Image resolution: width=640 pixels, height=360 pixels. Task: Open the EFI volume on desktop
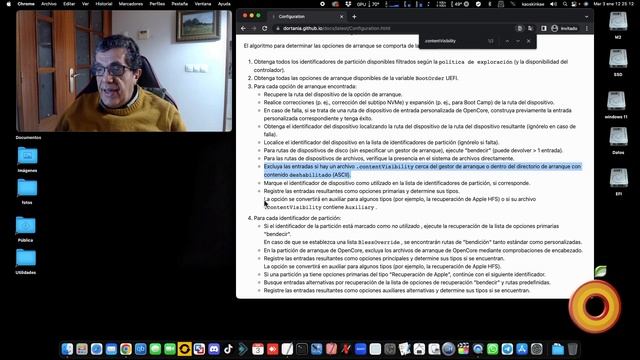619,178
